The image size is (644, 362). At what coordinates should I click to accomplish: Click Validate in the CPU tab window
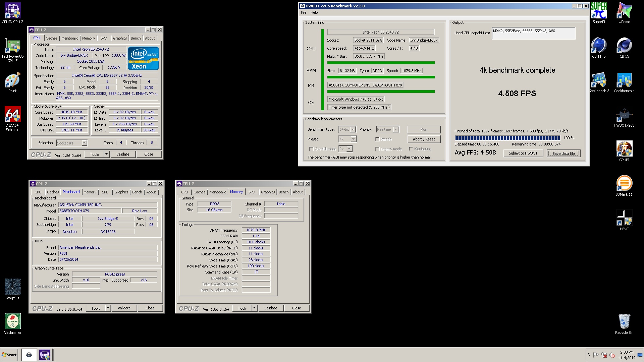123,154
